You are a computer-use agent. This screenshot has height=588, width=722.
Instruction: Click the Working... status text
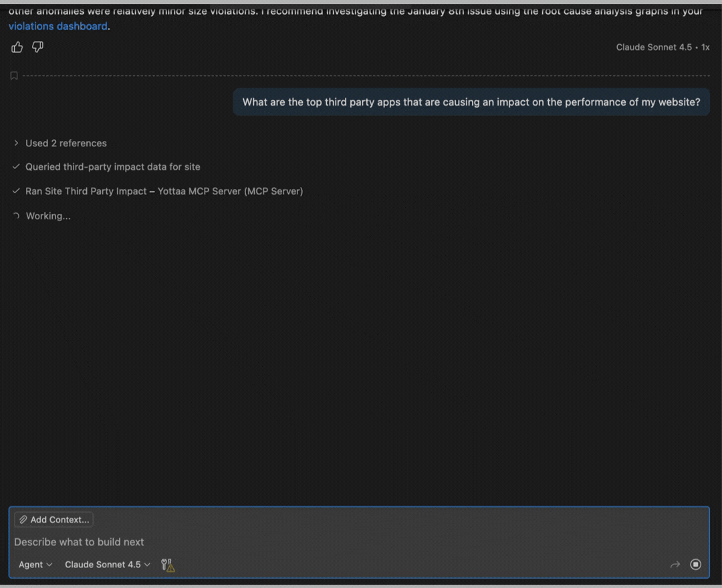48,216
